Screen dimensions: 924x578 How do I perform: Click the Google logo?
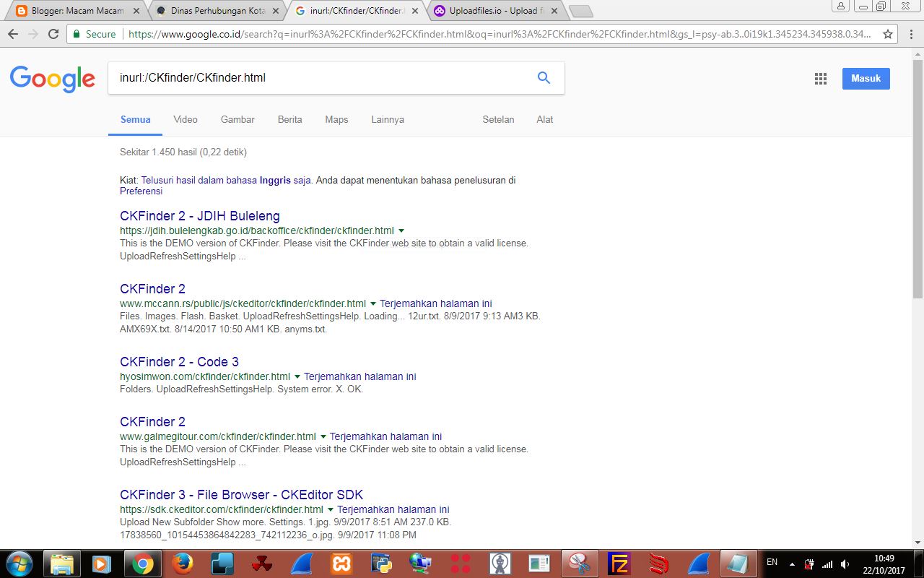coord(53,79)
